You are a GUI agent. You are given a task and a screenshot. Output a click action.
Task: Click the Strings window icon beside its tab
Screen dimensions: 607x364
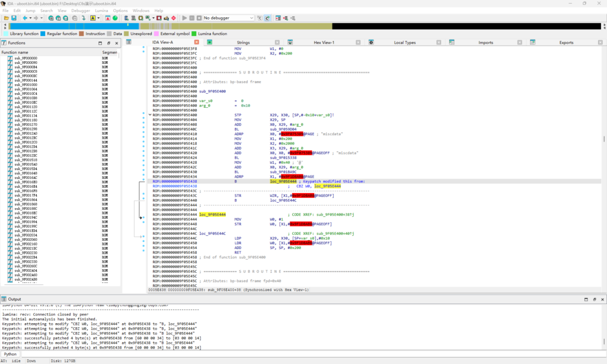209,42
